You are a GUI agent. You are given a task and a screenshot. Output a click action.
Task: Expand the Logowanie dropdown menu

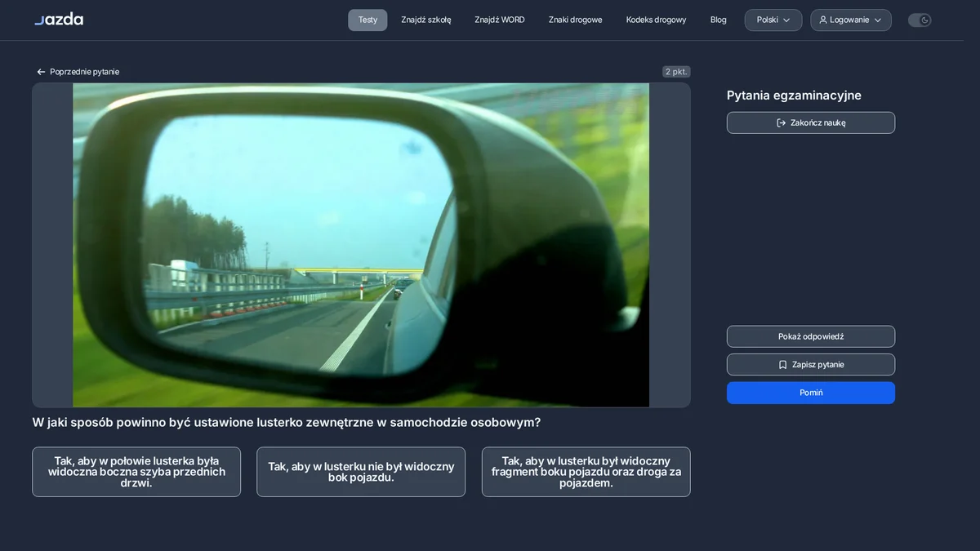point(851,20)
